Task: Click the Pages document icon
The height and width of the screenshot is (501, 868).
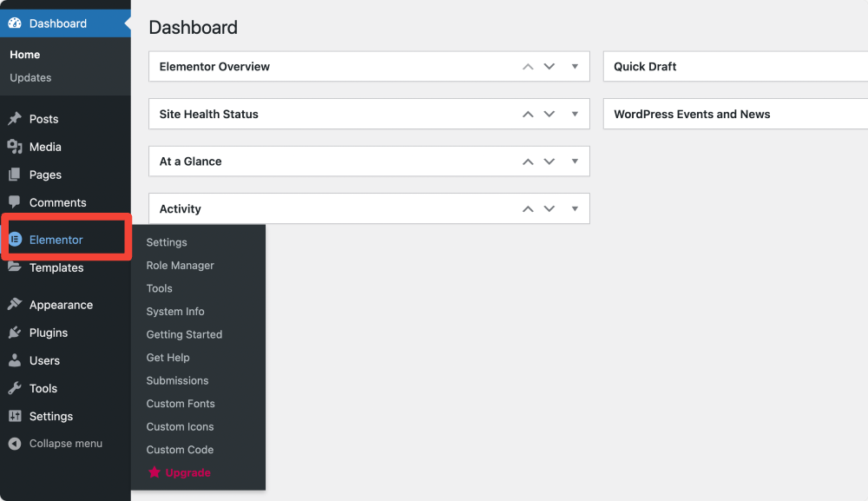Action: pyautogui.click(x=15, y=175)
